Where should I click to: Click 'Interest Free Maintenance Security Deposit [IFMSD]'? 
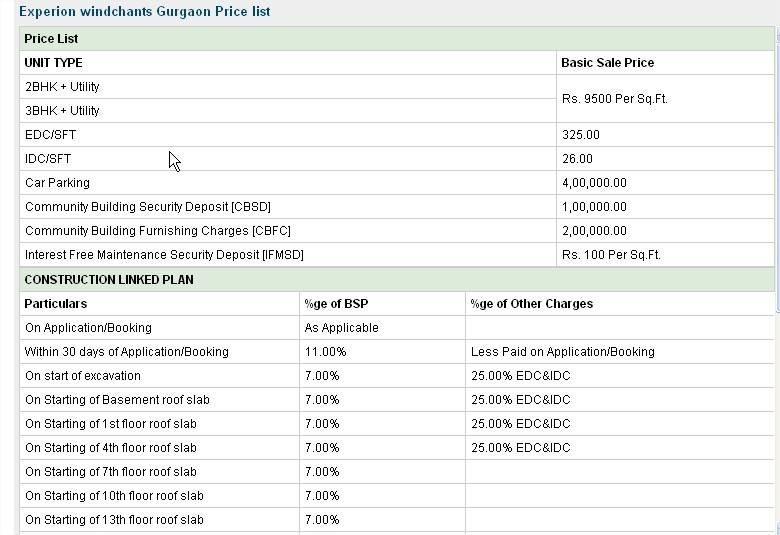tap(164, 255)
